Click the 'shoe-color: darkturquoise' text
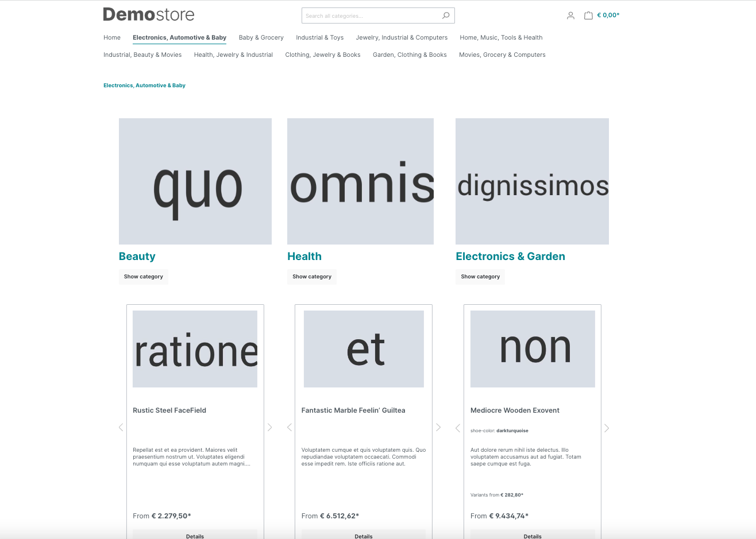The image size is (756, 539). click(499, 431)
